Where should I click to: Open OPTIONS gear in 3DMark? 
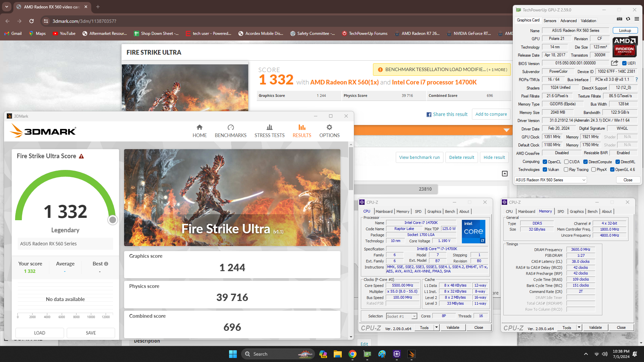[x=329, y=131]
